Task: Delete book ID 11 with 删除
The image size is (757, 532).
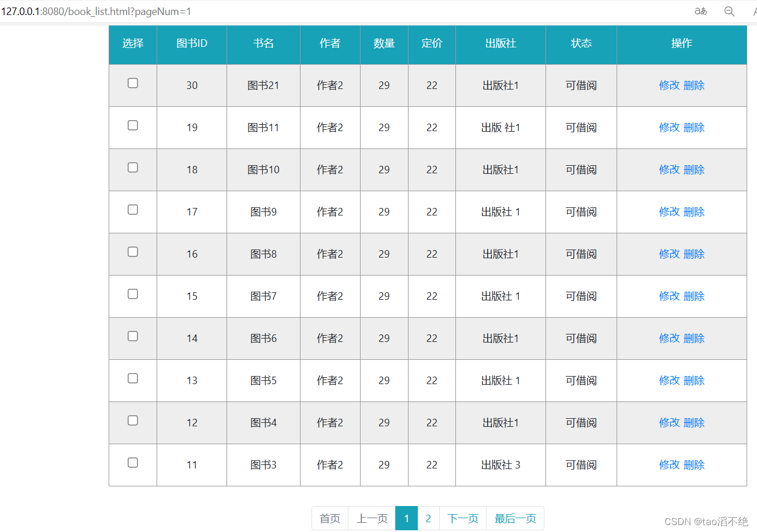Action: 694,465
